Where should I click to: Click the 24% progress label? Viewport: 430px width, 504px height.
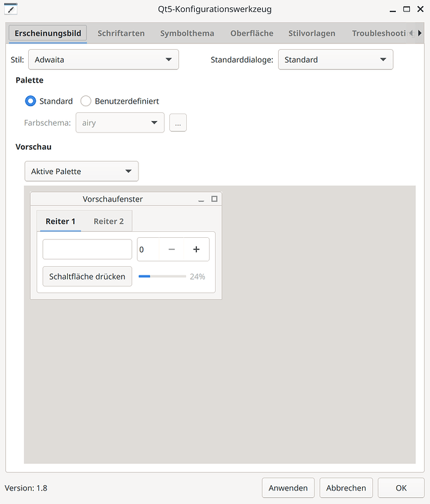198,277
